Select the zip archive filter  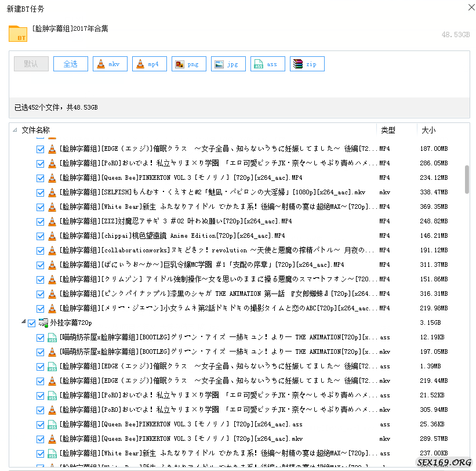pos(307,64)
